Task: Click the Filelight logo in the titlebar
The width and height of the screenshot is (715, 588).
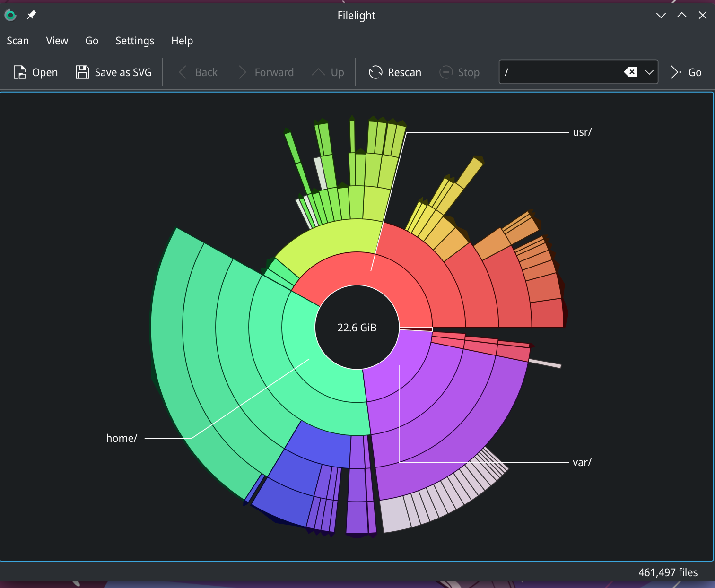Action: pyautogui.click(x=10, y=15)
